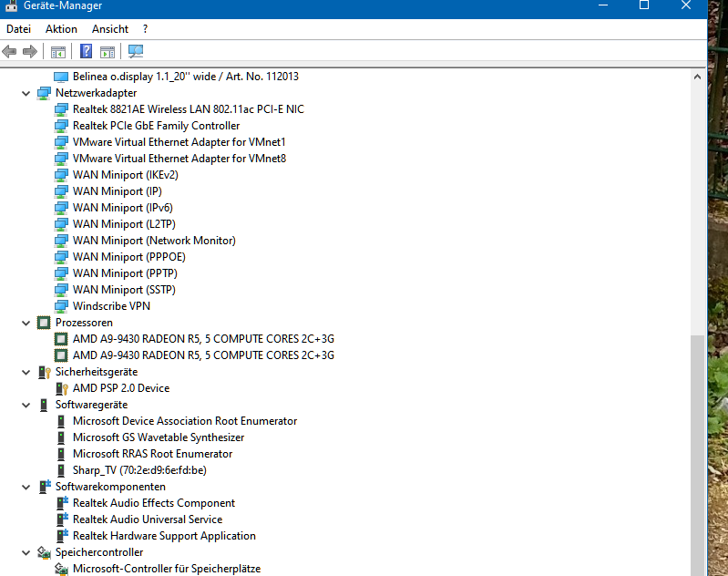728x576 pixels.
Task: Collapse the Prozessoren category
Action: [26, 323]
